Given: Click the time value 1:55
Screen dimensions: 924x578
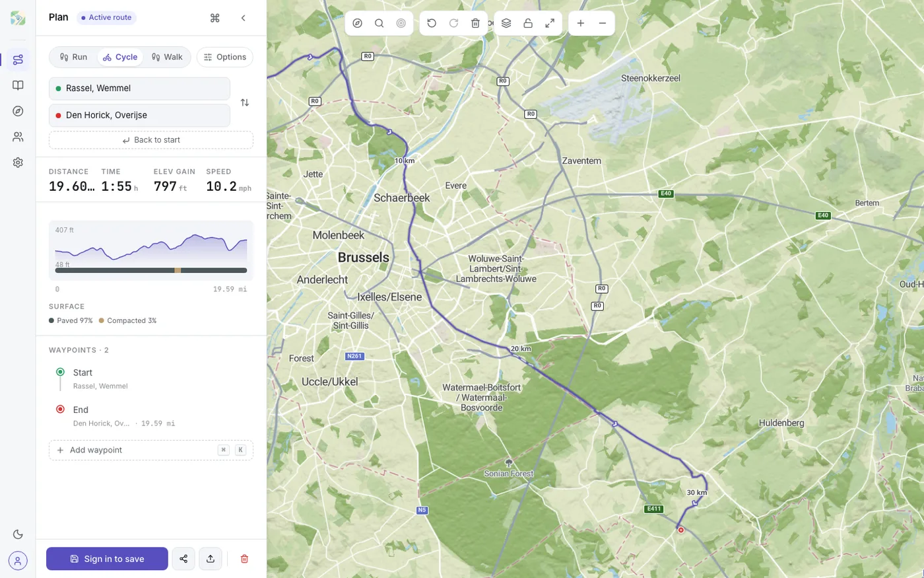Looking at the screenshot, I should coord(117,186).
